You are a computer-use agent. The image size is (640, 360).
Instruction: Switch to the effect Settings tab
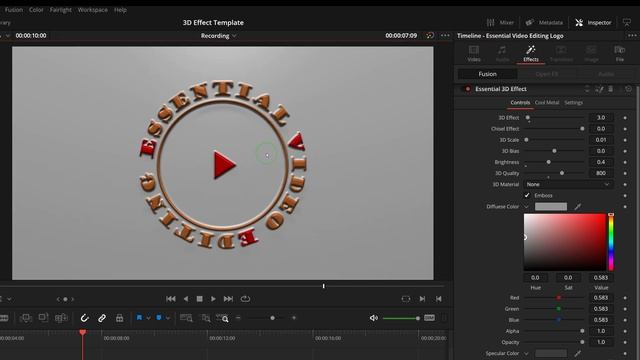(x=573, y=103)
